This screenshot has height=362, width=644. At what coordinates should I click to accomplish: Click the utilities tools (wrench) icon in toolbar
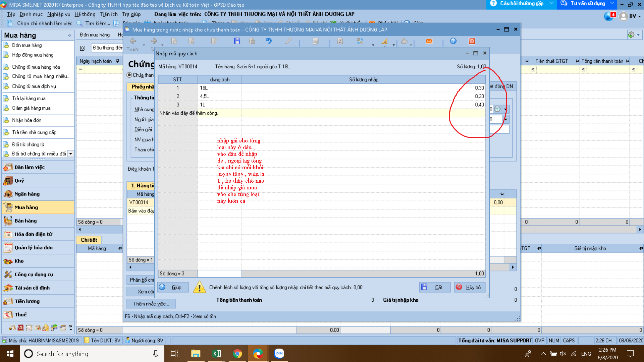[x=360, y=41]
